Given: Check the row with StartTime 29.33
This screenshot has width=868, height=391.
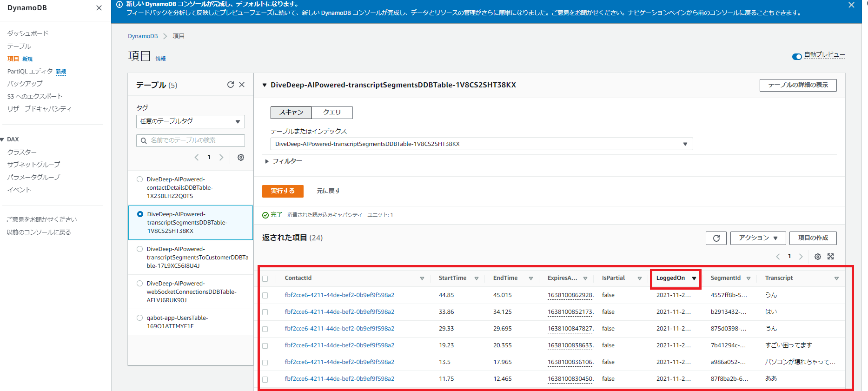Looking at the screenshot, I should [x=265, y=329].
